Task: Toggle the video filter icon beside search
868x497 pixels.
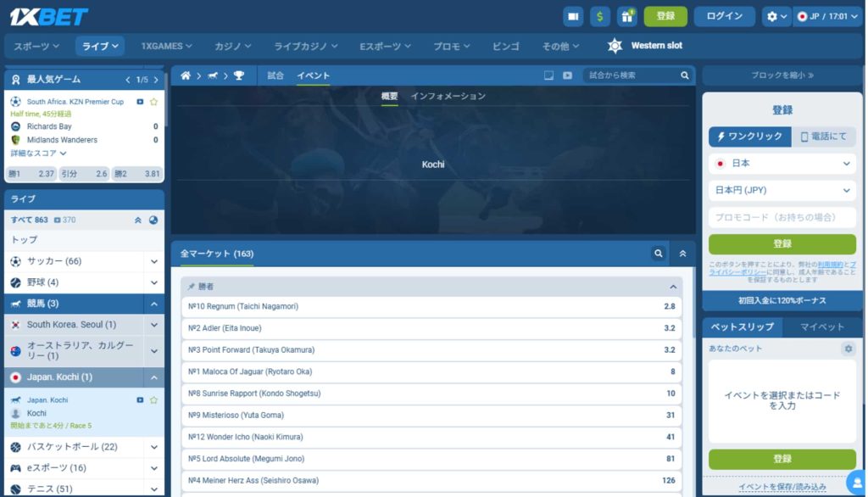Action: click(x=567, y=75)
